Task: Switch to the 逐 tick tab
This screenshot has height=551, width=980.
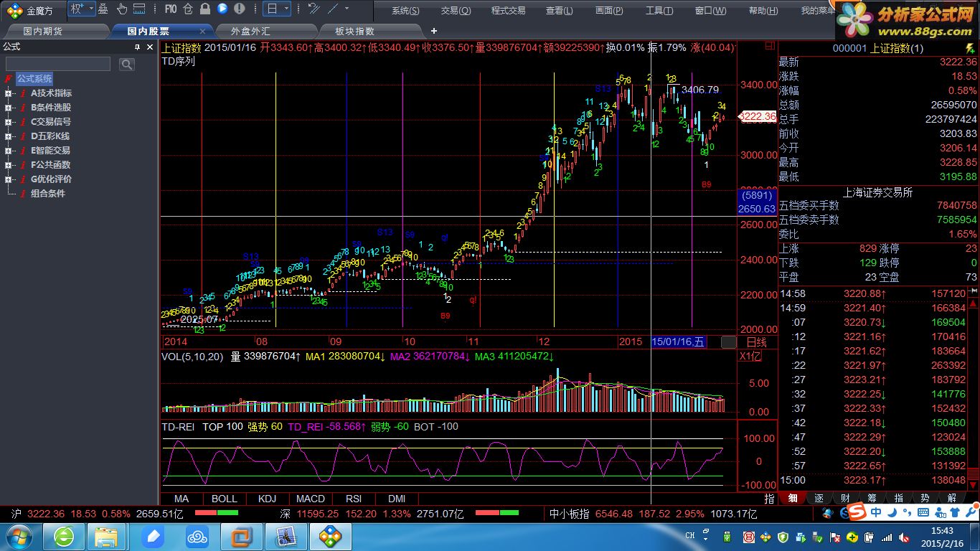Action: coord(819,499)
